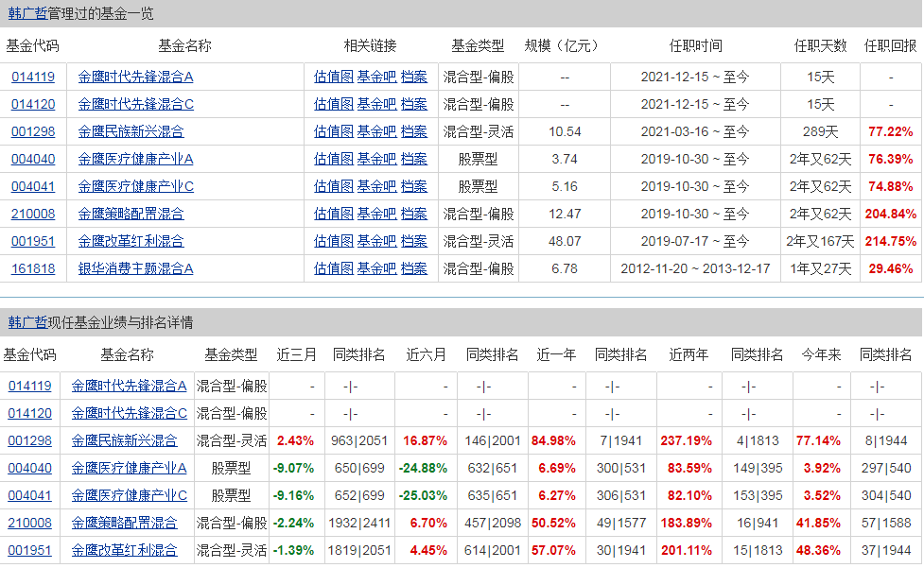Viewport: 924px width, 568px height.
Task: Open 估值图 for fund 004040
Action: [334, 159]
